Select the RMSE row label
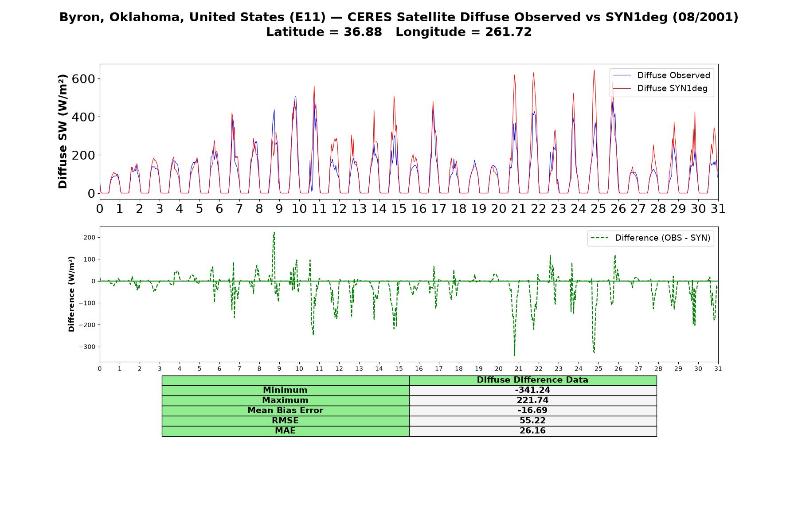 (285, 421)
